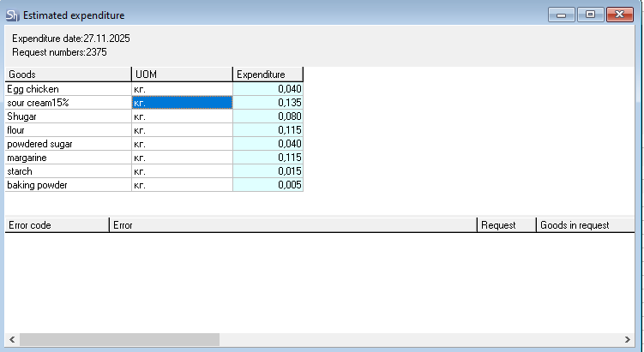The width and height of the screenshot is (644, 352).
Task: Close the Estimated expenditure window
Action: click(619, 15)
